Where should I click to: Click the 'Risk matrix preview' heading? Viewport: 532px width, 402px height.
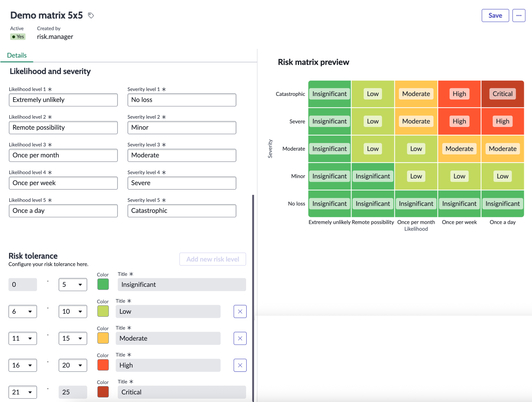(313, 62)
